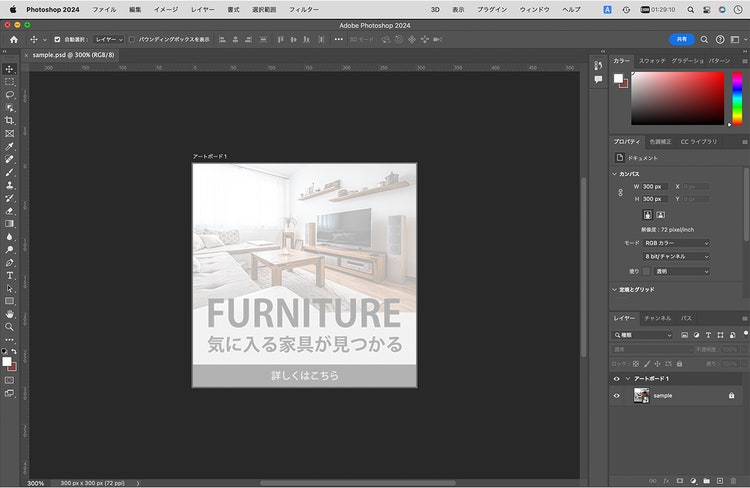Create a new adjustment layer

(x=693, y=481)
